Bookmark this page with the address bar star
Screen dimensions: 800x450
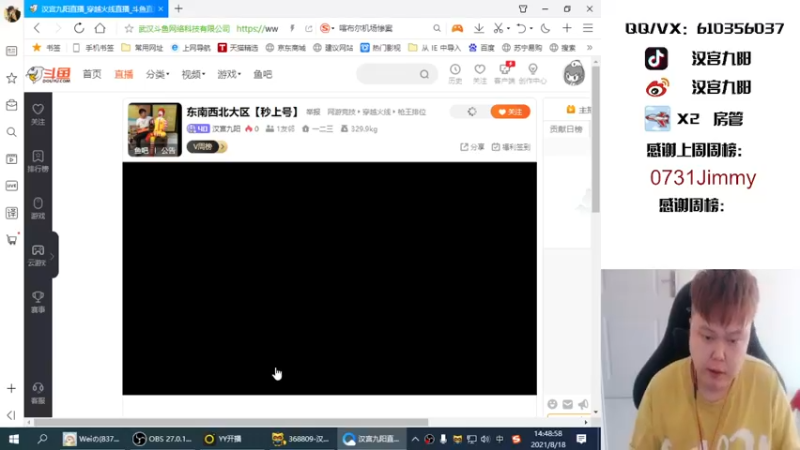click(x=129, y=29)
